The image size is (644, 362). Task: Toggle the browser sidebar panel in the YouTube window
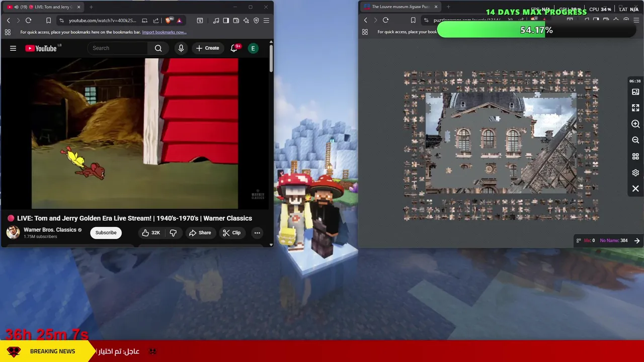226,20
